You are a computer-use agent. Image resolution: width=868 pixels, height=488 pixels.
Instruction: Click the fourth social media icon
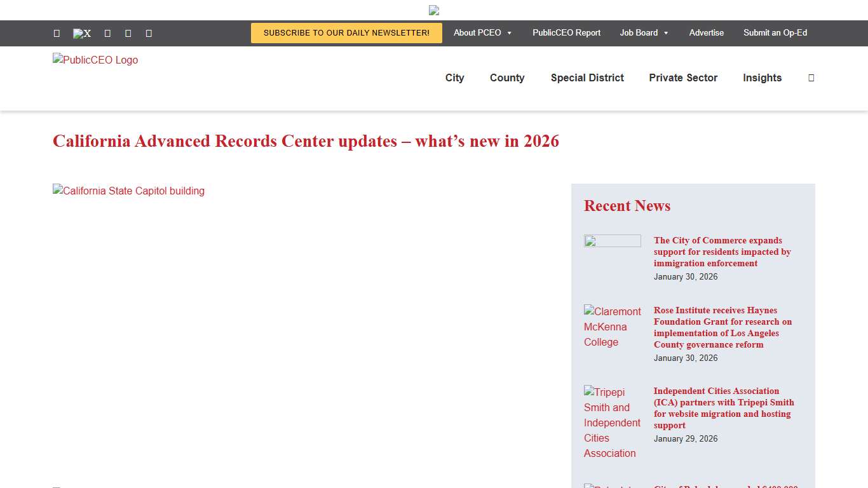pos(128,33)
